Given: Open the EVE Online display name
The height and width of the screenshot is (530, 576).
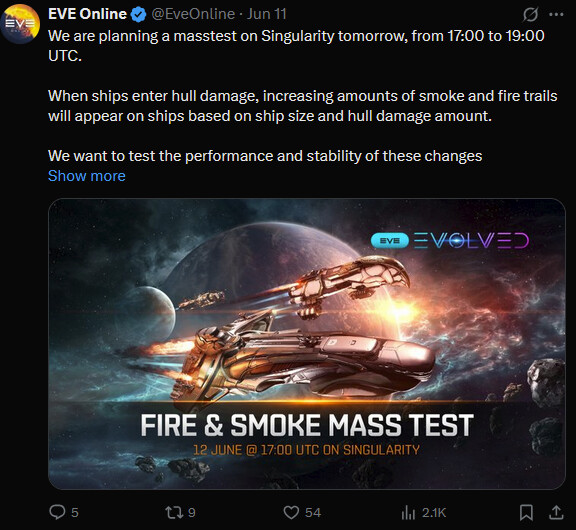Looking at the screenshot, I should pyautogui.click(x=87, y=14).
